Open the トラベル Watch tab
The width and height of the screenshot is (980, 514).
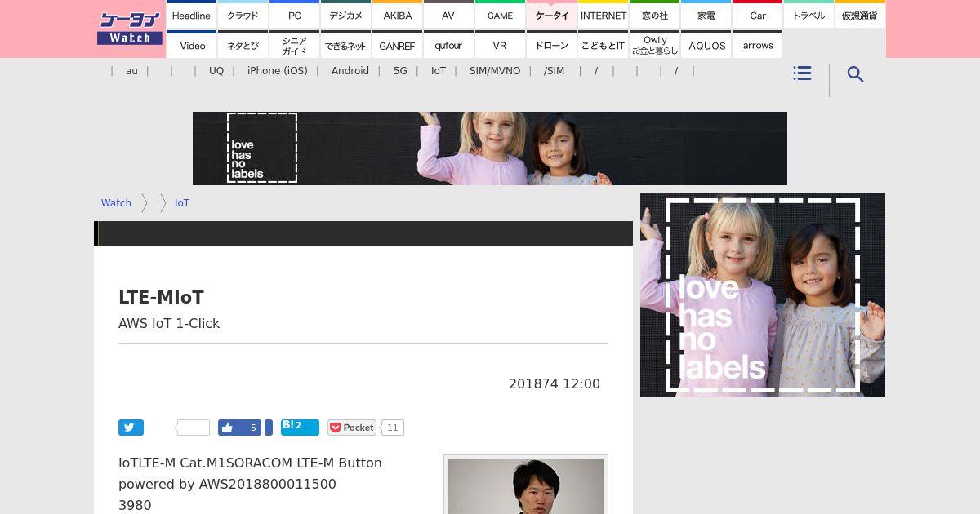pyautogui.click(x=808, y=16)
